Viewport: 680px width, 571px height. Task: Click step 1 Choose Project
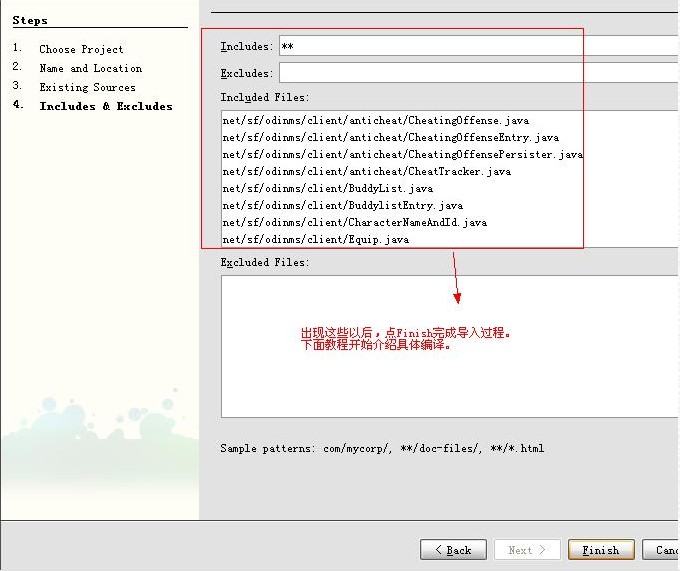pyautogui.click(x=81, y=49)
